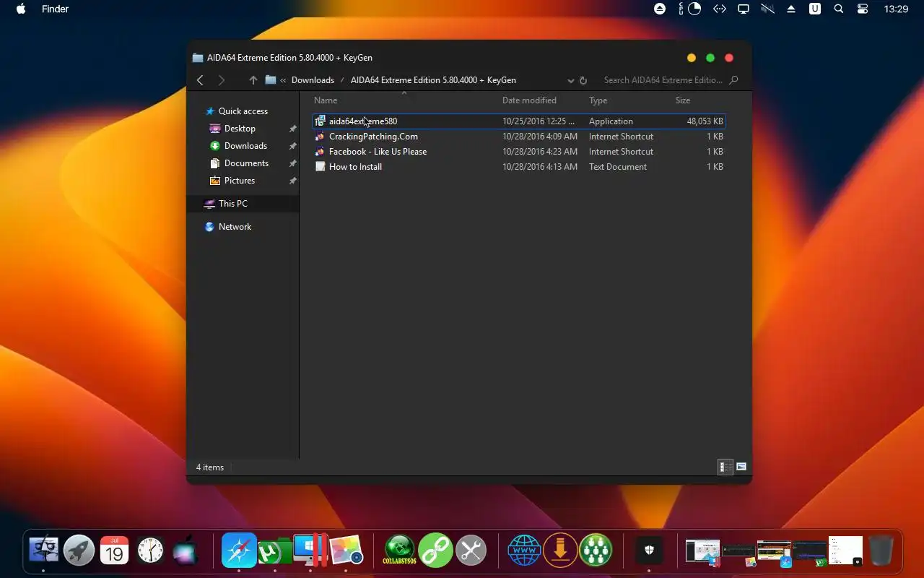Refresh the current folder view
This screenshot has width=924, height=578.
[583, 80]
